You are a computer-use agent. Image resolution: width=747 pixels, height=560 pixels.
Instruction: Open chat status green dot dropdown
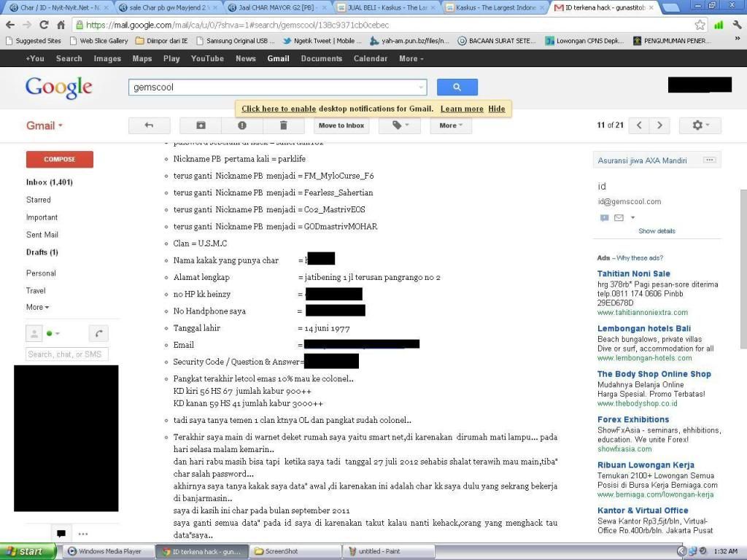[x=53, y=333]
